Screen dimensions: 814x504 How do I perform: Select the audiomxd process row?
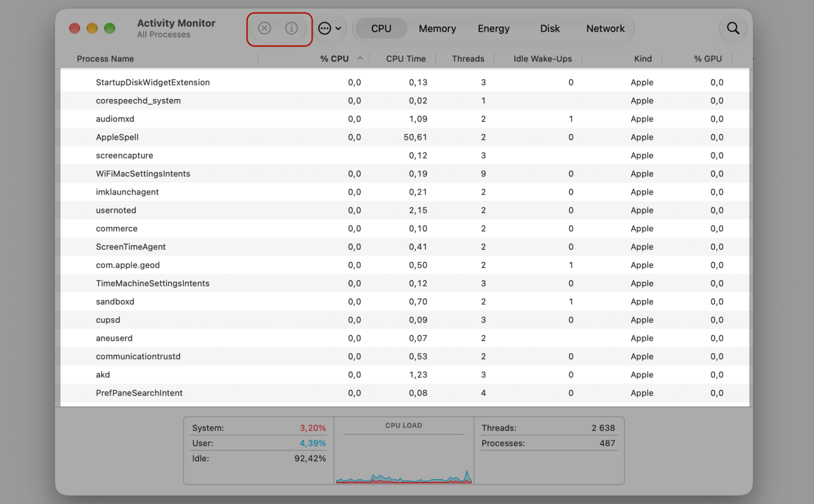pyautogui.click(x=405, y=119)
